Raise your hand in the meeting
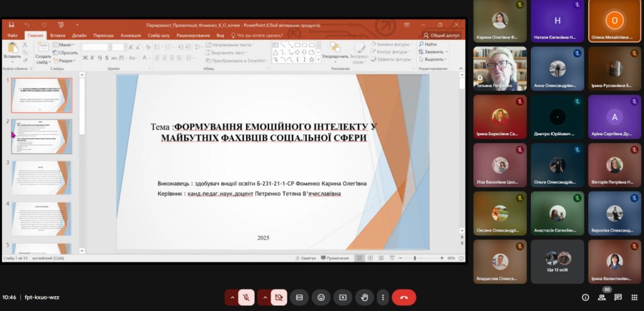 tap(364, 297)
